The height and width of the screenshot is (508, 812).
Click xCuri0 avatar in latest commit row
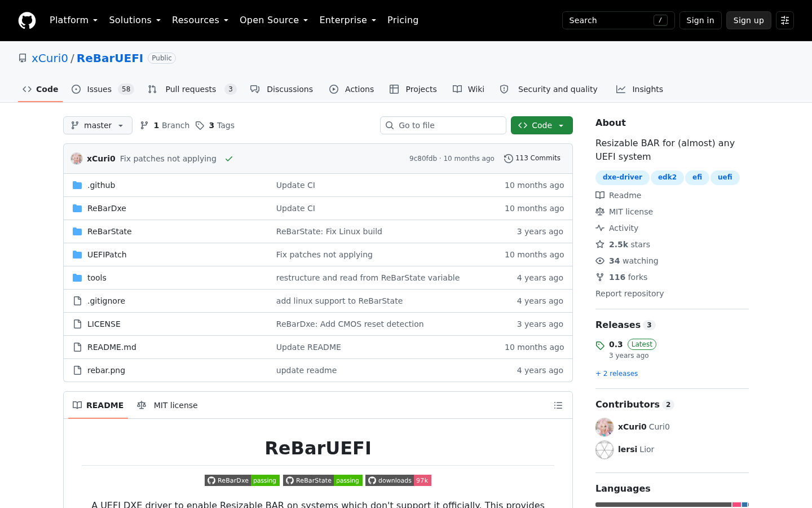click(x=77, y=159)
